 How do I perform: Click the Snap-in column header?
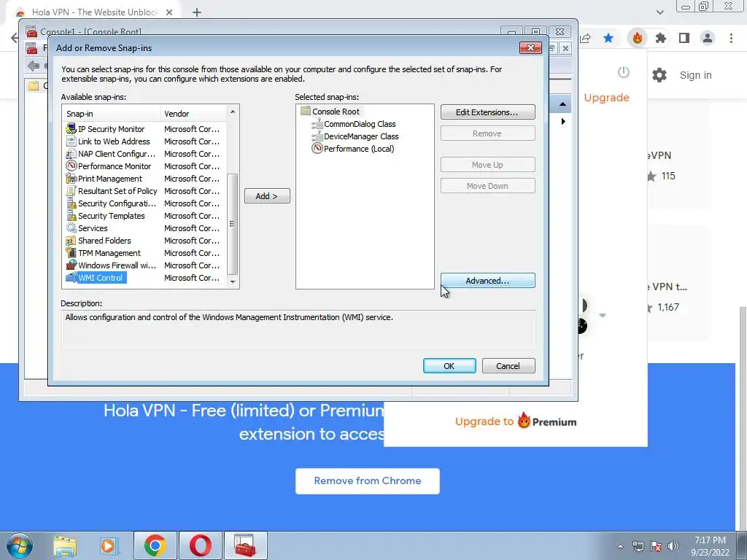(x=112, y=113)
